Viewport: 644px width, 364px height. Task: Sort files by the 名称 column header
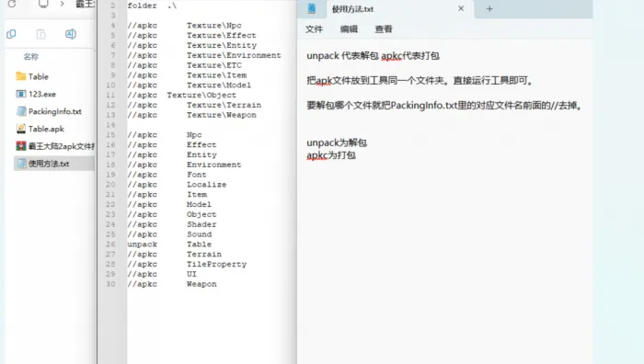[x=30, y=57]
